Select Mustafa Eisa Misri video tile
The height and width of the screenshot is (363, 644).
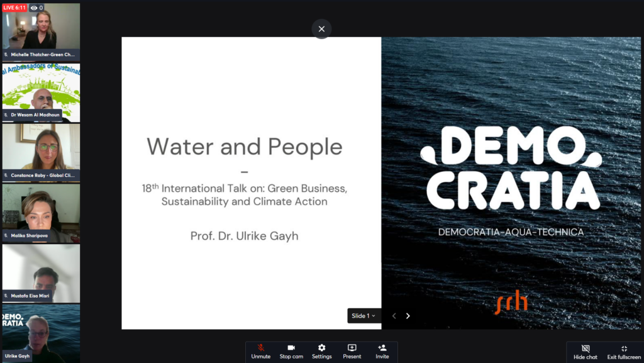(x=41, y=274)
